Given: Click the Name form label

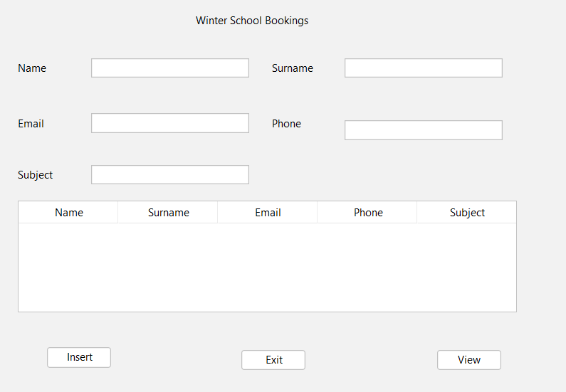Looking at the screenshot, I should tap(32, 68).
